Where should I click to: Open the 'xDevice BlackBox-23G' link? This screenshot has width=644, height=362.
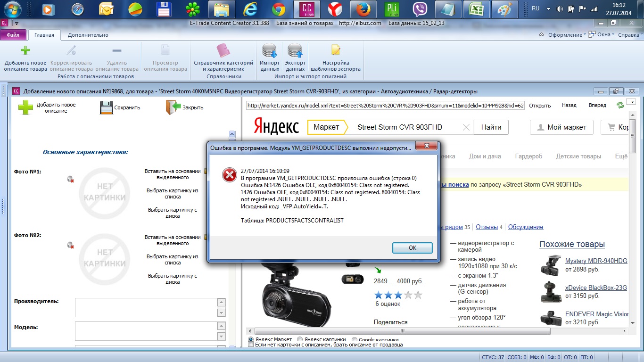[x=596, y=288]
